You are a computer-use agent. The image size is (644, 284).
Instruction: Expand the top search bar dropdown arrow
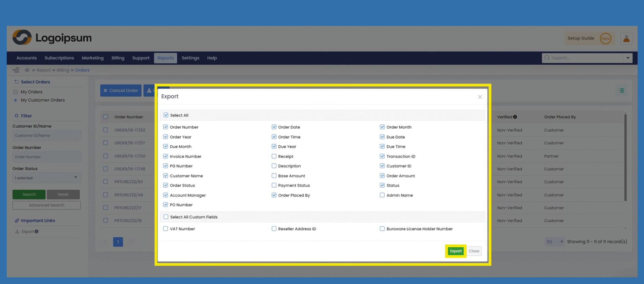point(628,58)
